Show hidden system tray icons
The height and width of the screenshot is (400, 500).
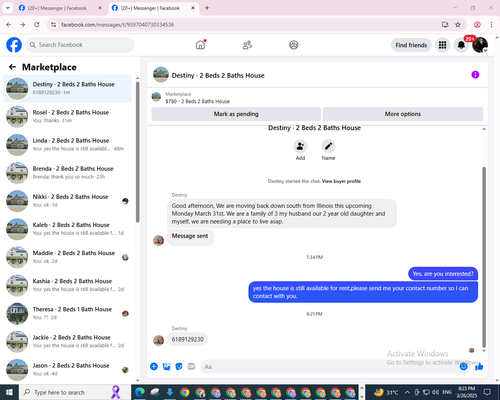[407, 392]
